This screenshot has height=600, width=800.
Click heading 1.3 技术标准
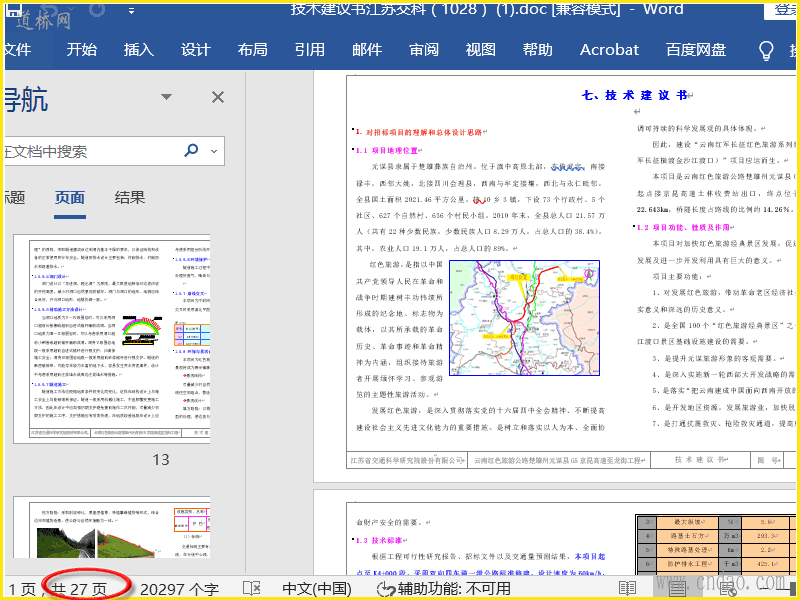tap(380, 540)
